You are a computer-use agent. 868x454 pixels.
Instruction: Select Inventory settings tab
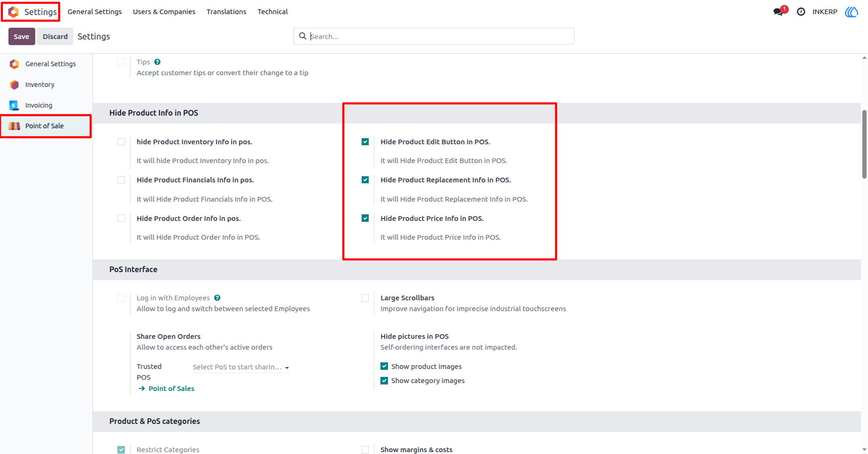[x=46, y=85]
